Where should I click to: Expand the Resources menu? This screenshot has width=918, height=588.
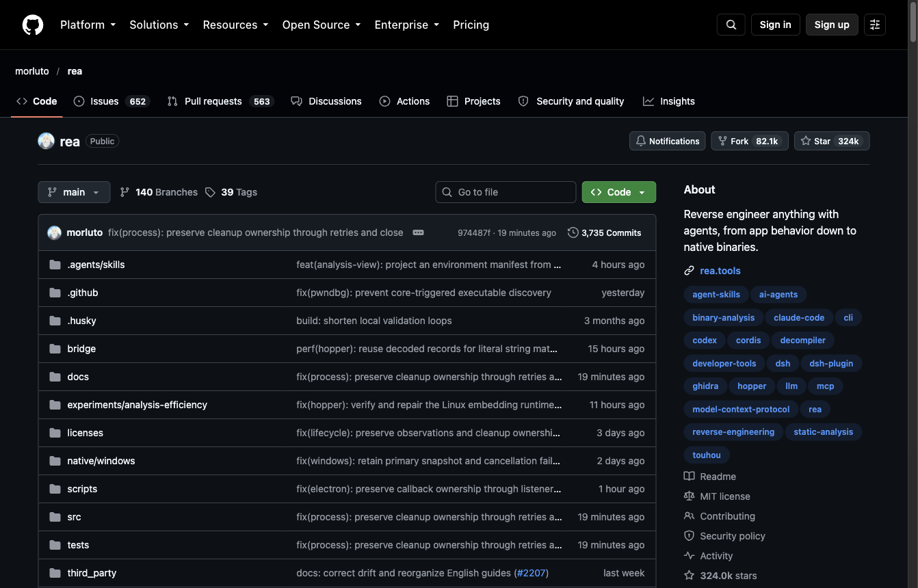[235, 25]
